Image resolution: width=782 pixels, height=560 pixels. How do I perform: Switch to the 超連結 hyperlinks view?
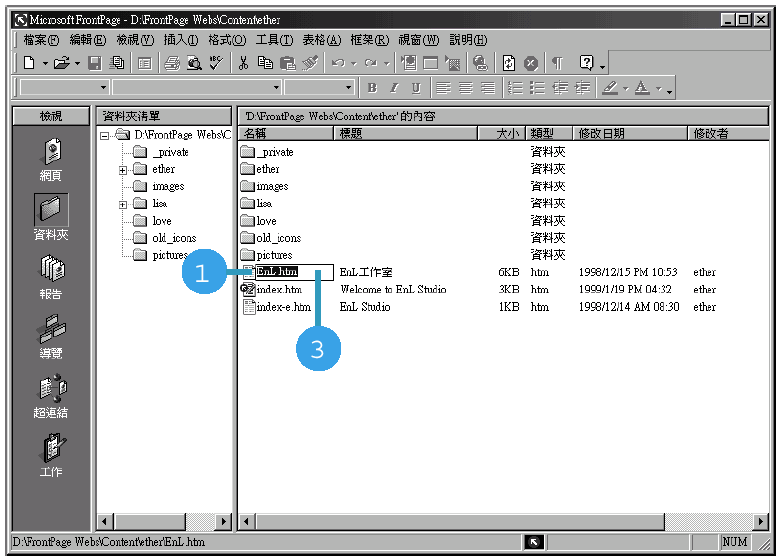pos(51,396)
